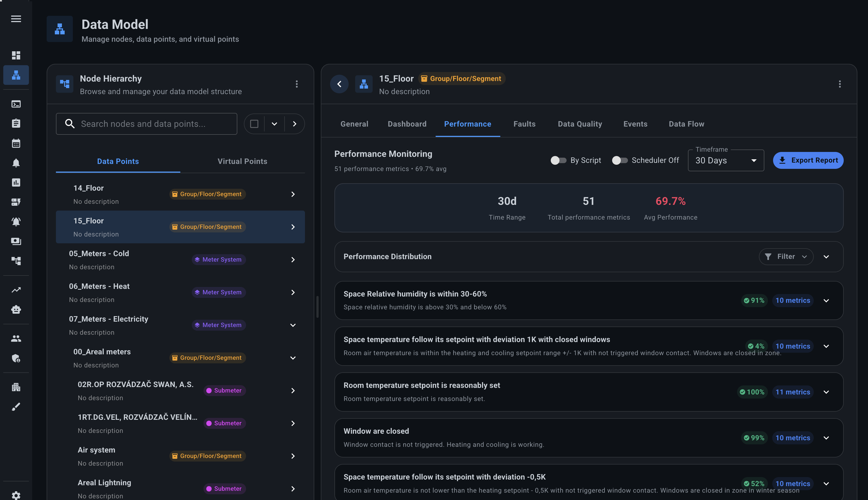
Task: Open the navigation hamburger menu
Action: [x=16, y=19]
